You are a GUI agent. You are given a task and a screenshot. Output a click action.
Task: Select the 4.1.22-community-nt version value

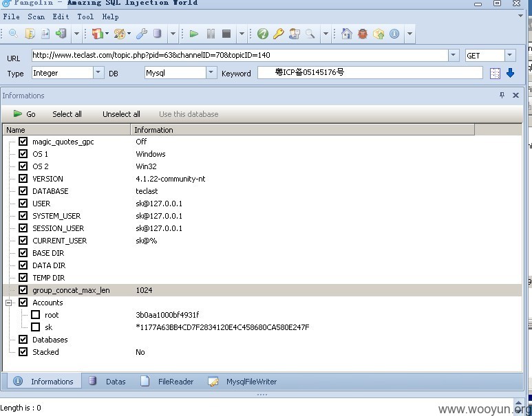[170, 179]
